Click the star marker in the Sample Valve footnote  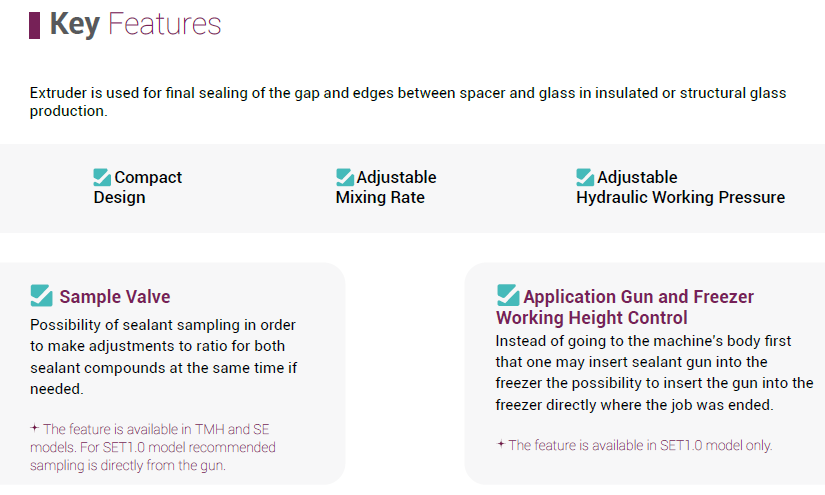[x=35, y=427]
